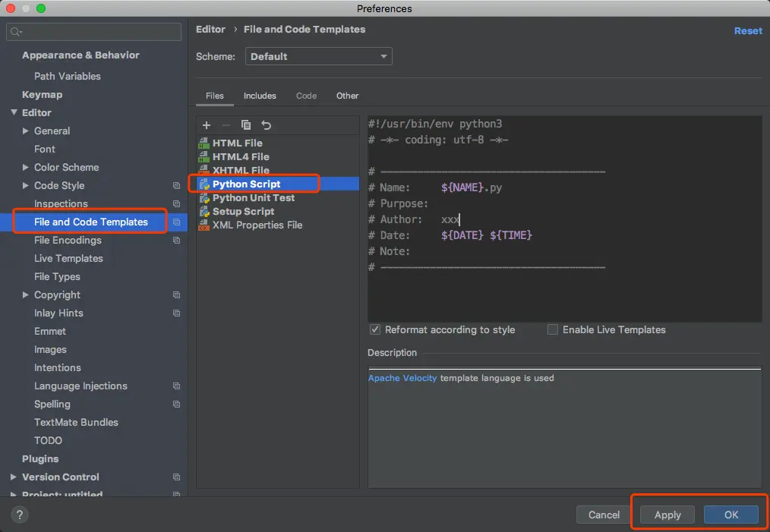The height and width of the screenshot is (532, 770).
Task: Open Emmet settings
Action: (x=49, y=332)
